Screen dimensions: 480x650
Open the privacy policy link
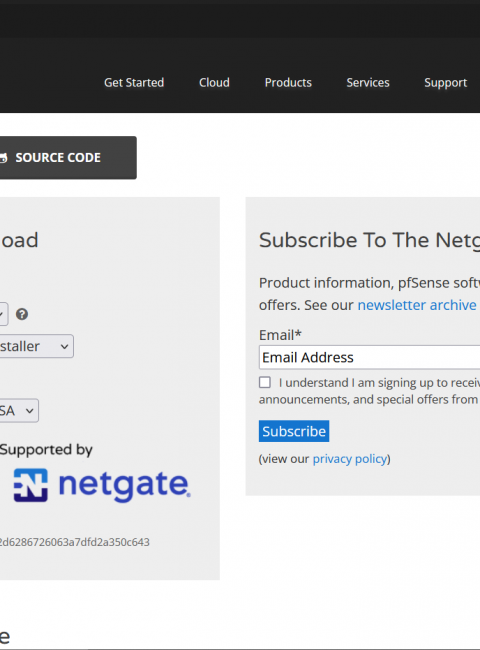coord(350,459)
